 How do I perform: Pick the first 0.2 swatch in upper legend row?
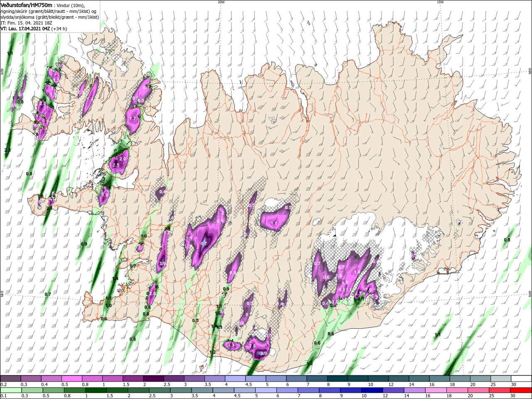coord(10,379)
